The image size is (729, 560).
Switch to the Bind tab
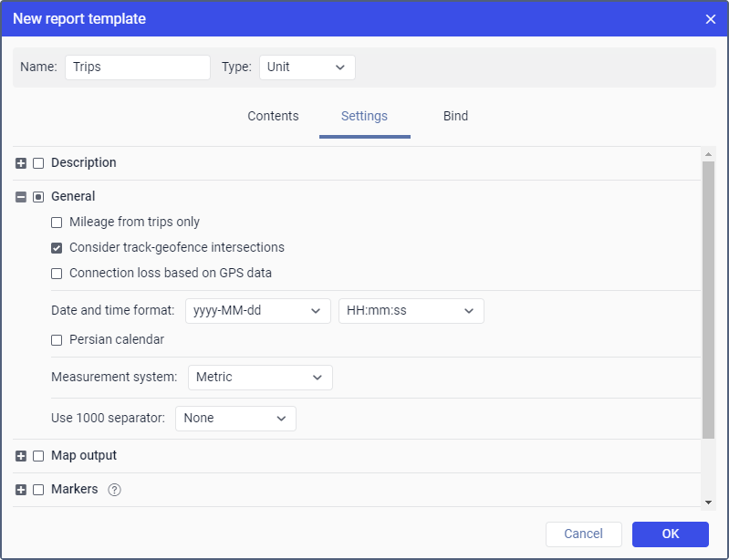pos(455,117)
